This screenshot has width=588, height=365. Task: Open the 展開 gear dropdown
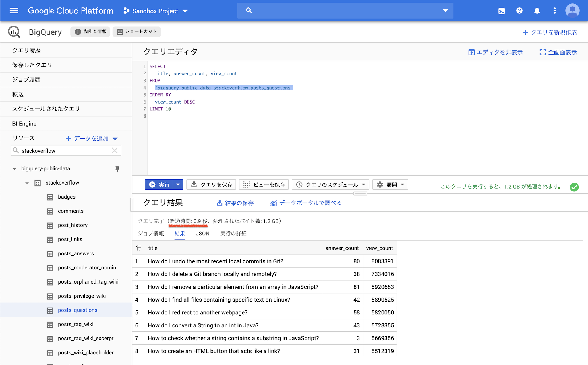[x=390, y=185]
